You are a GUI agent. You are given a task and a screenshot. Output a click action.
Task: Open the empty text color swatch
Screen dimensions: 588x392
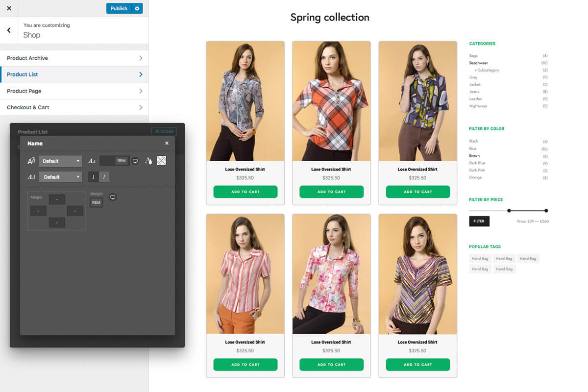click(161, 161)
